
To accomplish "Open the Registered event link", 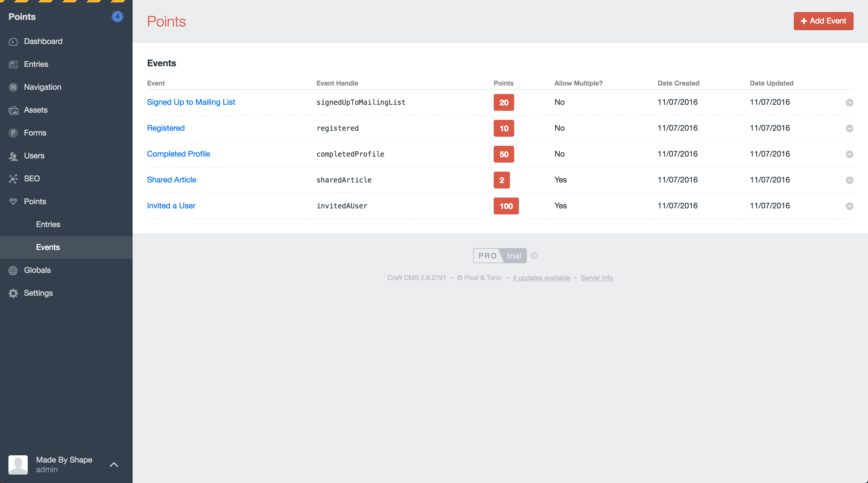I will click(166, 128).
